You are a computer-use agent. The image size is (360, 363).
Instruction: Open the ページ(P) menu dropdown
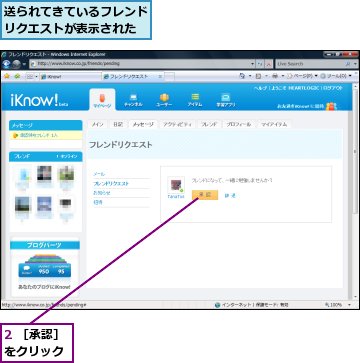point(301,76)
